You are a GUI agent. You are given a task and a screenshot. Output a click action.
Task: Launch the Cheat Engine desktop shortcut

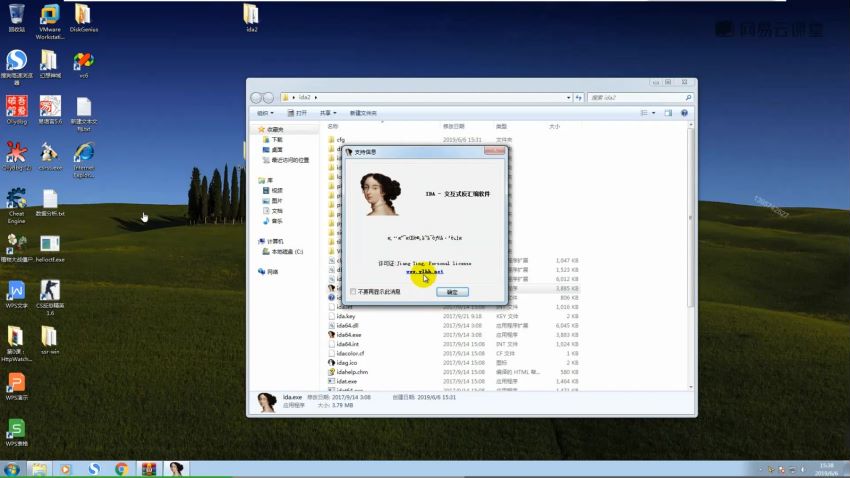(16, 206)
